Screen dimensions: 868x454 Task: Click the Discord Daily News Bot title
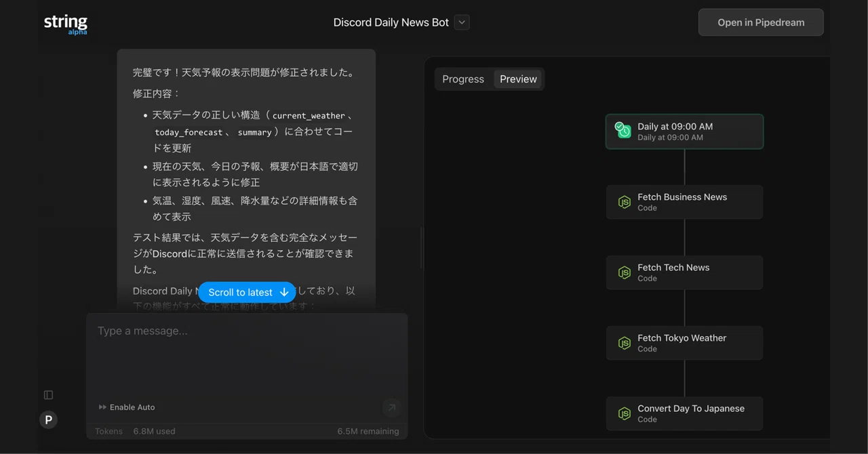tap(391, 22)
